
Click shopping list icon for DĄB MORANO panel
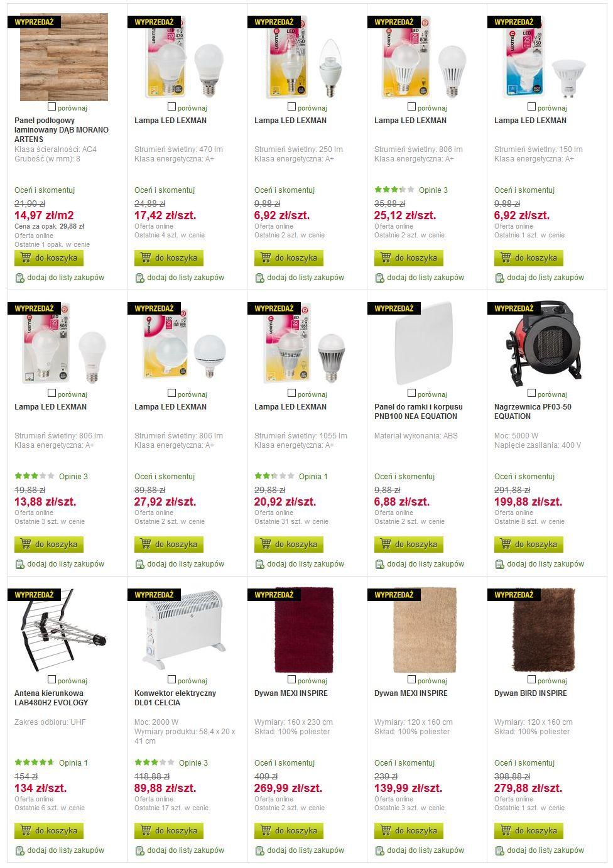click(19, 278)
